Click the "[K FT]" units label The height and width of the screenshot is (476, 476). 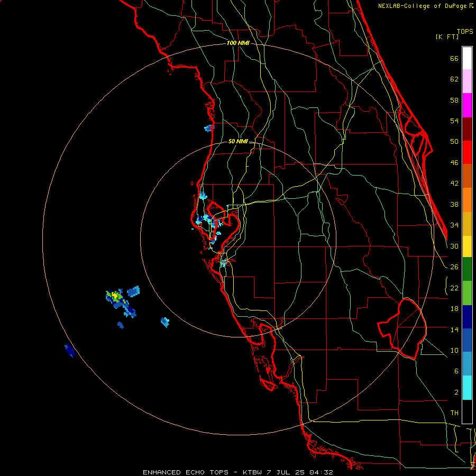tap(447, 36)
